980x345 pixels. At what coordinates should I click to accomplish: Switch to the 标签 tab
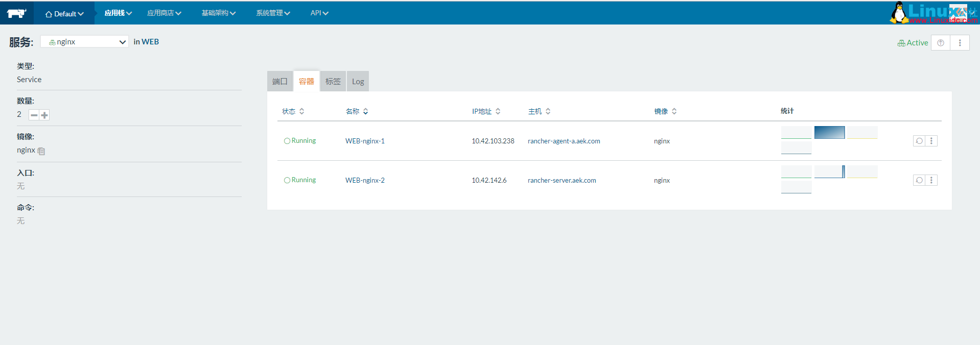pyautogui.click(x=333, y=81)
